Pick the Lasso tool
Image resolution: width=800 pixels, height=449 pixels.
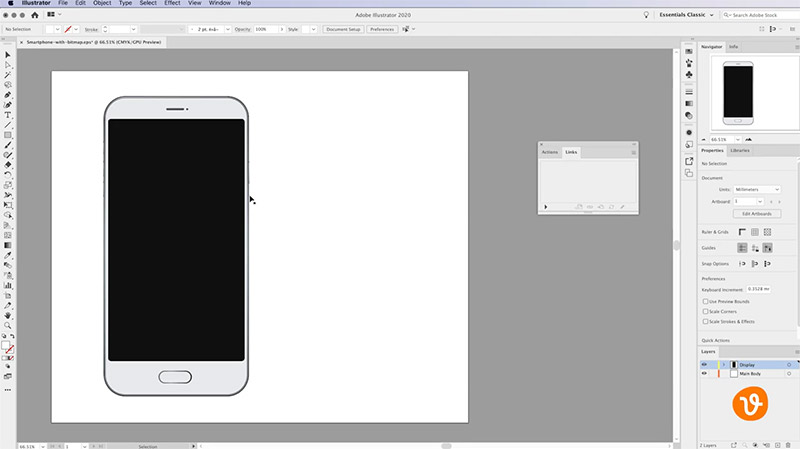8,85
